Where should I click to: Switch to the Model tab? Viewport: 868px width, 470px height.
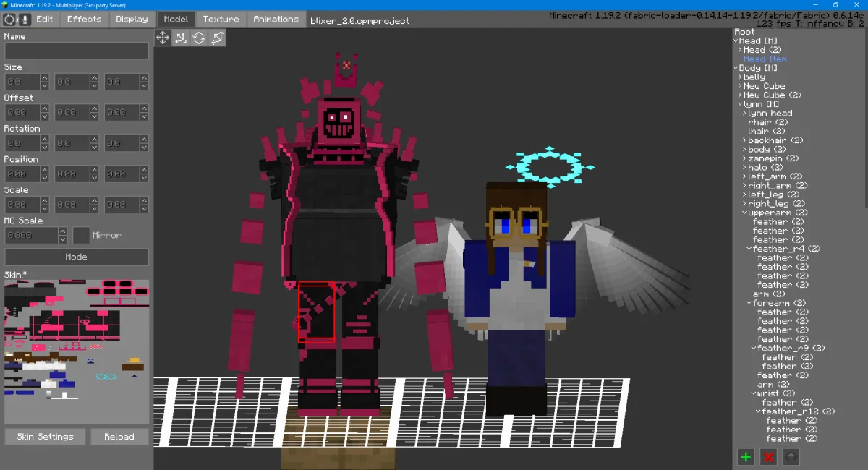point(176,20)
